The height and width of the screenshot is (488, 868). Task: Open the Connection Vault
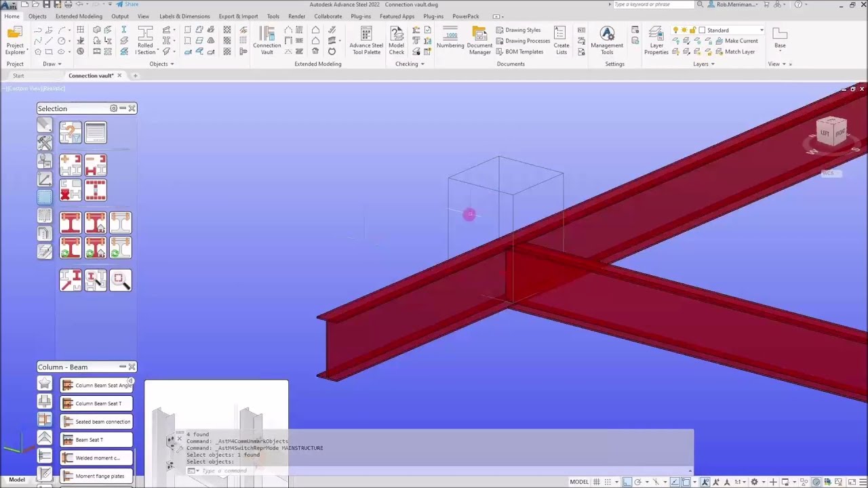[267, 41]
